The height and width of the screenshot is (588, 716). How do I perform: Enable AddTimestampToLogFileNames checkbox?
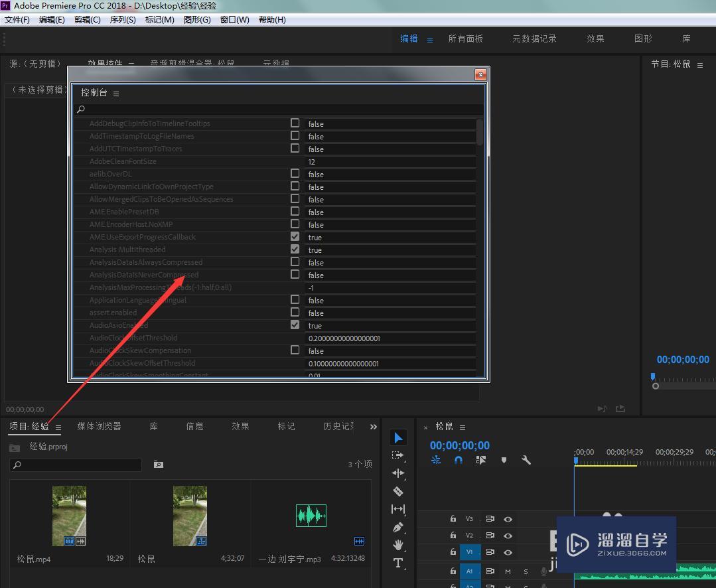[x=295, y=135]
